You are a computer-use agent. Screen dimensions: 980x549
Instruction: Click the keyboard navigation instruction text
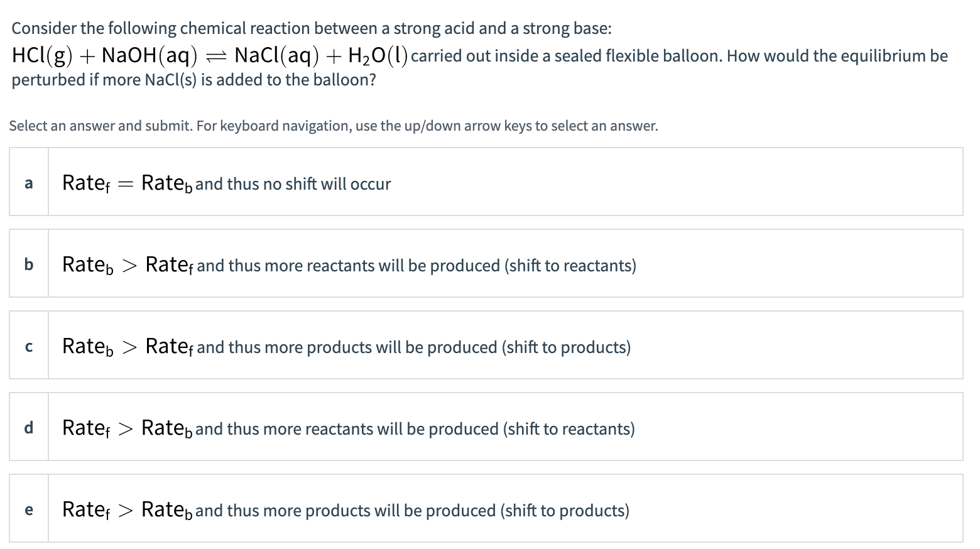(333, 126)
